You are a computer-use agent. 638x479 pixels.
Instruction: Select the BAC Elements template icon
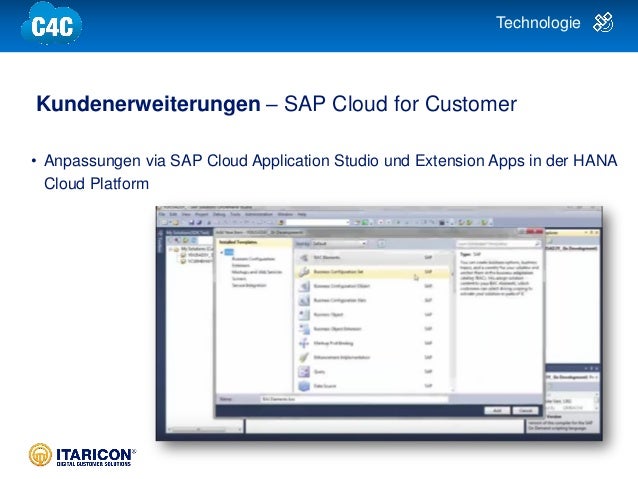pos(304,258)
